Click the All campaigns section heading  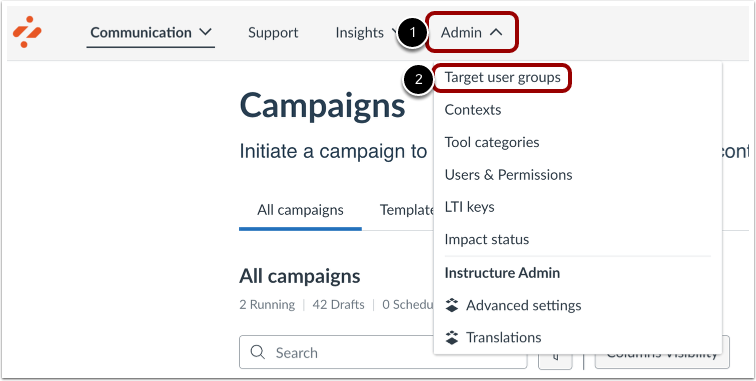pos(299,276)
